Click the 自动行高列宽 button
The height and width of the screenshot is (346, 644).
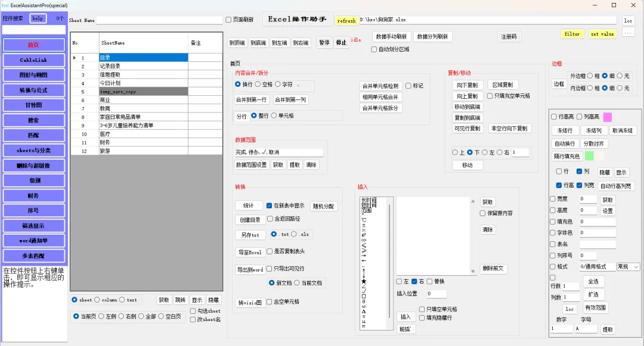[x=615, y=186]
